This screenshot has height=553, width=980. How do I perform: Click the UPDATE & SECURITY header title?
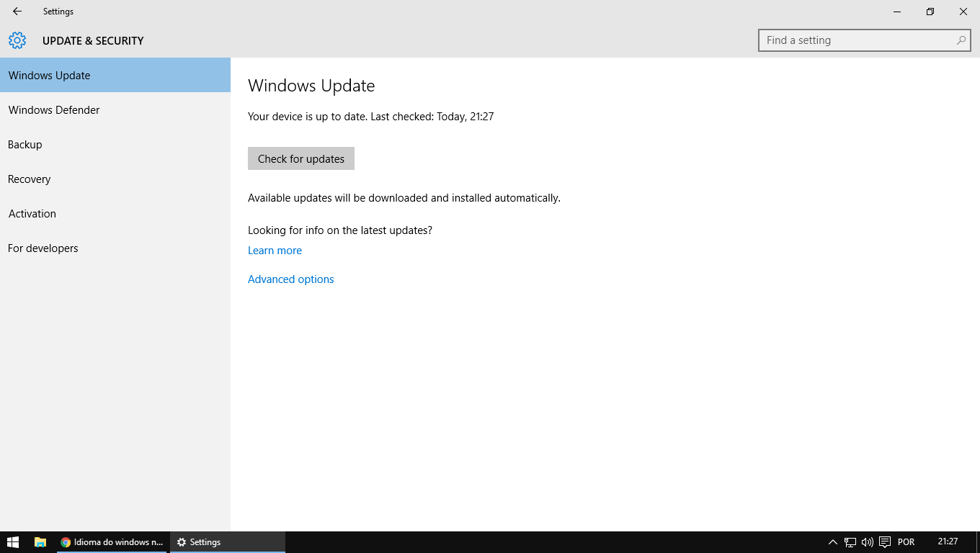click(93, 40)
